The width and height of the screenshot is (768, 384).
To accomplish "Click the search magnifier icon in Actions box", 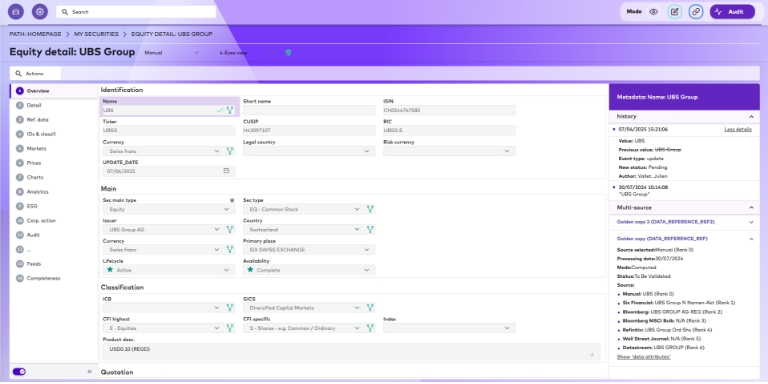I will pos(19,73).
